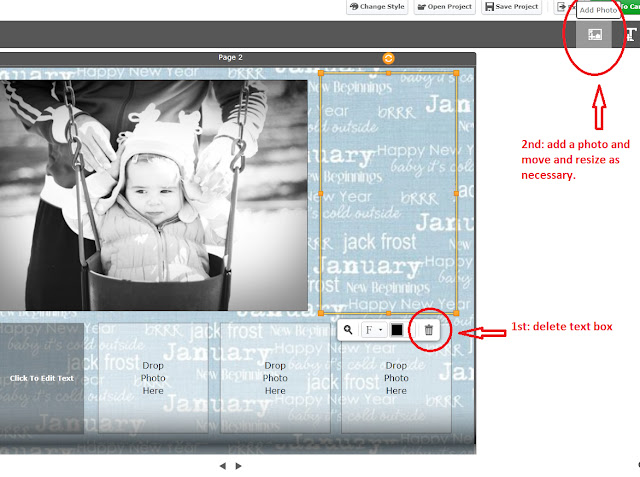Open a saved project with Open Project

click(445, 7)
